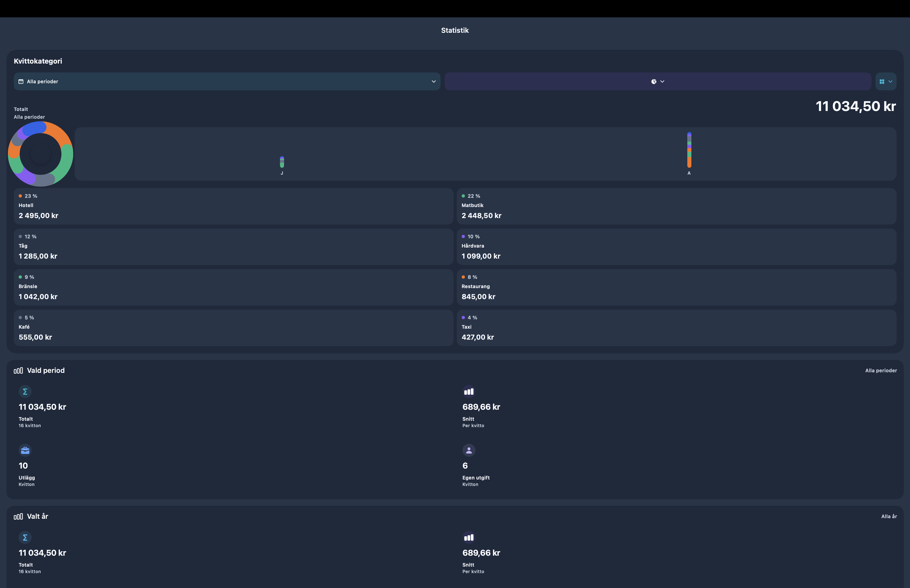
Task: Click the Vald period section heading
Action: [x=46, y=370]
